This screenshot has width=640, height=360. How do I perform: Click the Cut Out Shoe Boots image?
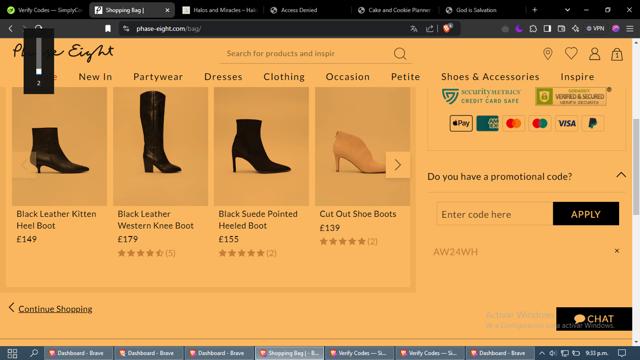tap(362, 146)
